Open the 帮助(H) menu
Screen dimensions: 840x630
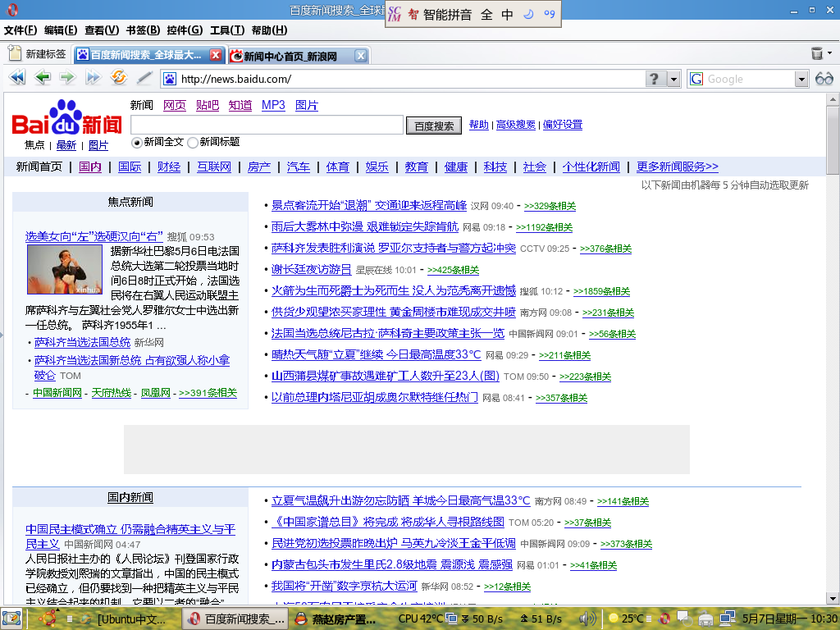269,30
